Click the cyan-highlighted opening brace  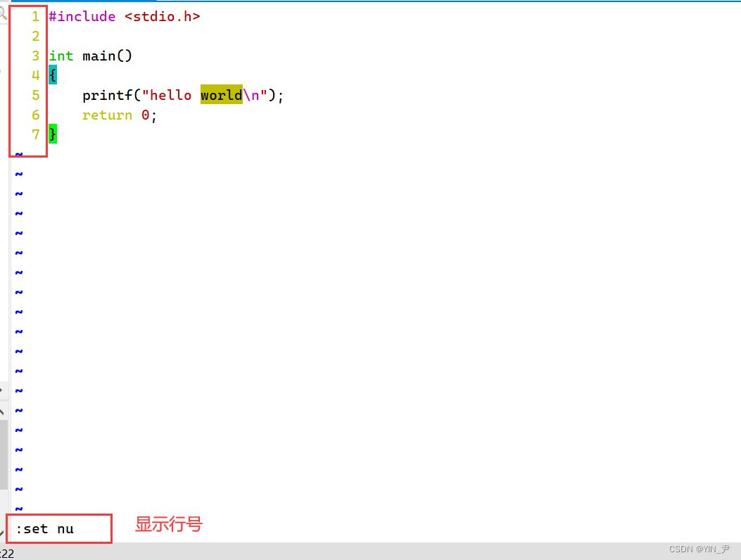tap(53, 75)
